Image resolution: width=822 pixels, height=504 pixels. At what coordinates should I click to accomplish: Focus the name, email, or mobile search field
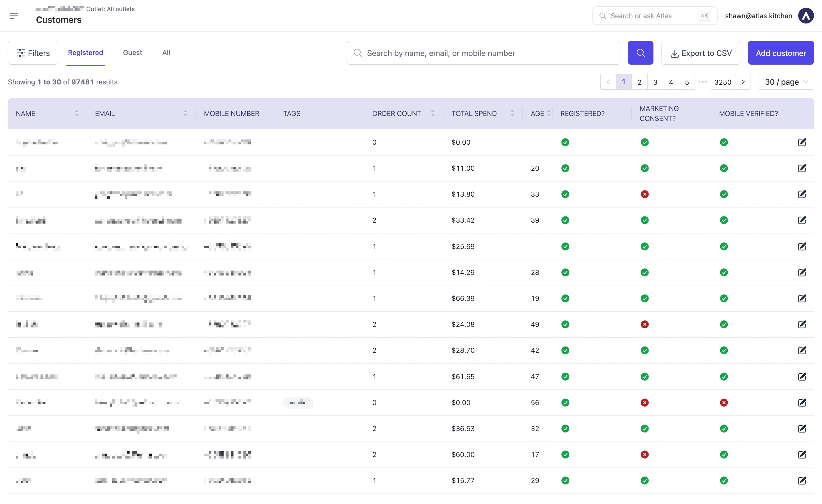[x=483, y=53]
